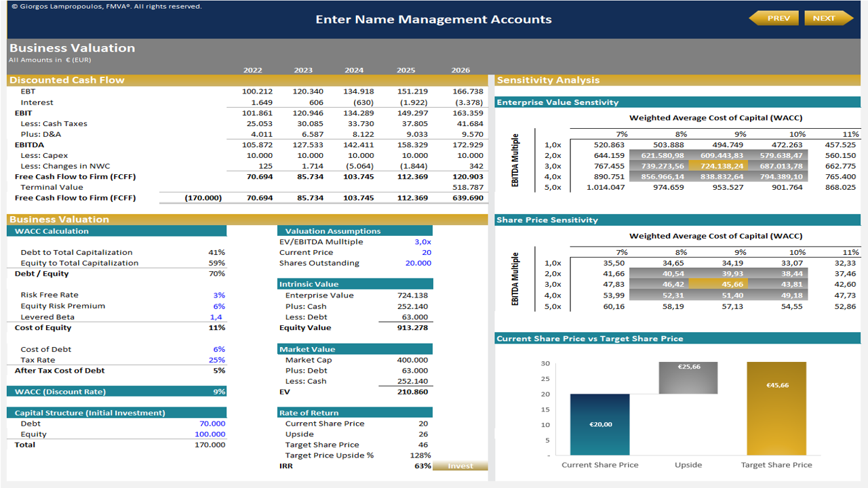Select the initial investment Debt value 70.000

(212, 424)
